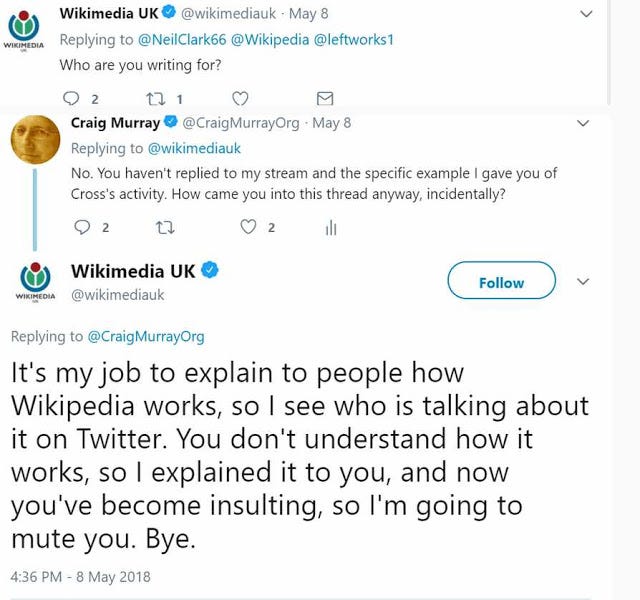Expand options chevron on first Wikimedia UK tweet
The width and height of the screenshot is (640, 600).
pos(586,13)
